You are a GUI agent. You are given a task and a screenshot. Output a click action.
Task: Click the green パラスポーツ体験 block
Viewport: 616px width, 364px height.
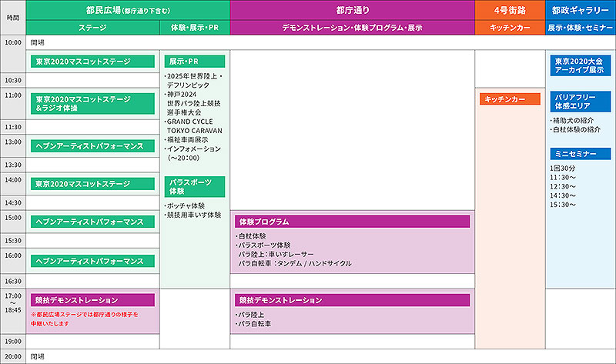tap(195, 186)
